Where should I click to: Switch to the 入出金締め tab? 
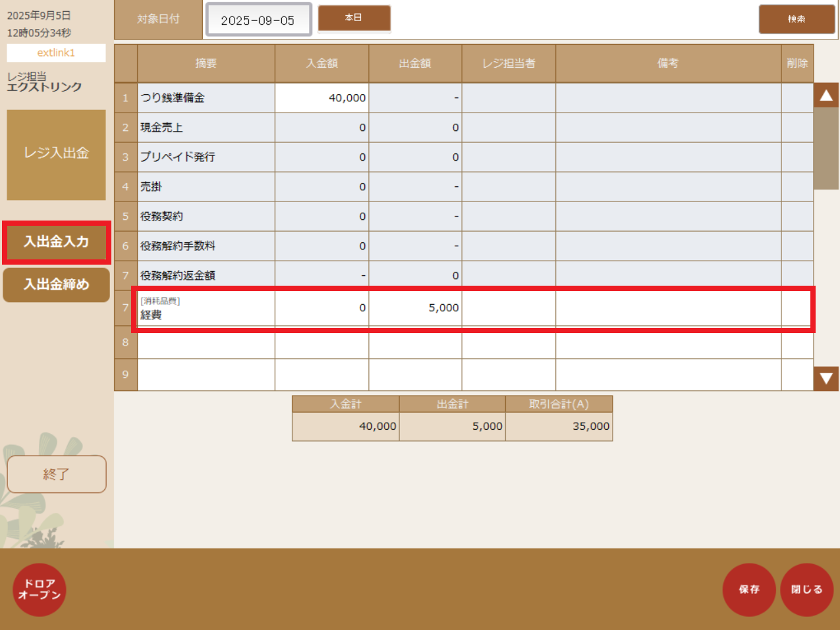(x=56, y=284)
